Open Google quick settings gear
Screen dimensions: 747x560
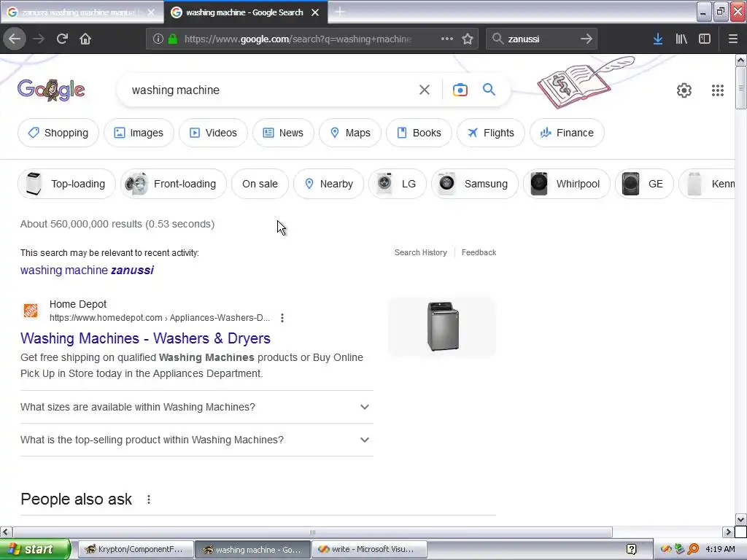point(684,90)
